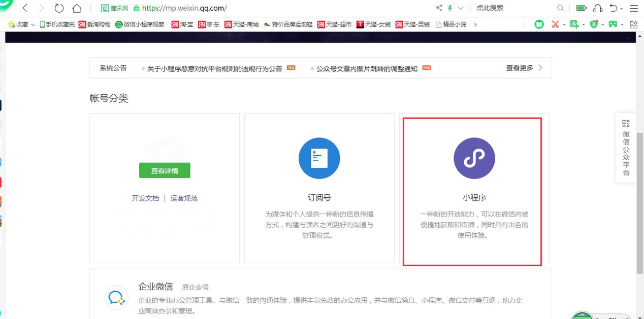The height and width of the screenshot is (319, 644).
Task: Click the green battery icon in toolbar
Action: [x=582, y=8]
